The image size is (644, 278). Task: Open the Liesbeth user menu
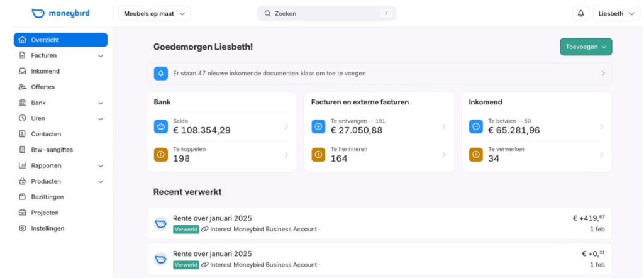coord(616,14)
